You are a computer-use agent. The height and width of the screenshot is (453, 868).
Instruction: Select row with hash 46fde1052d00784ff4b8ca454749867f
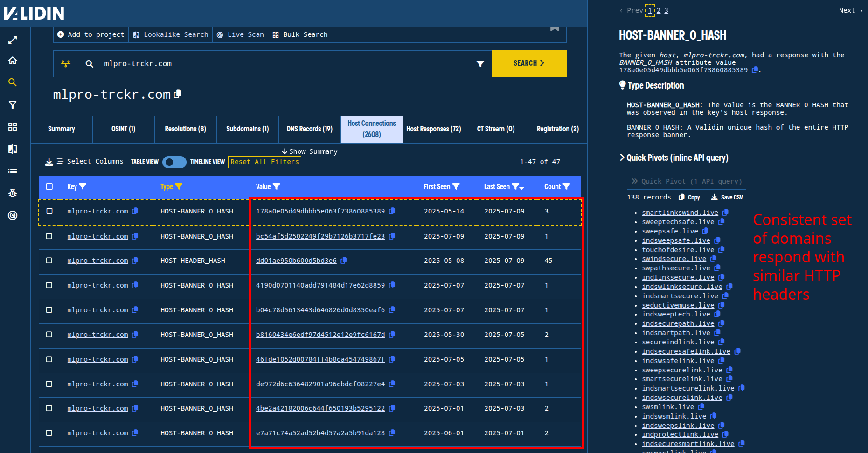tap(49, 359)
